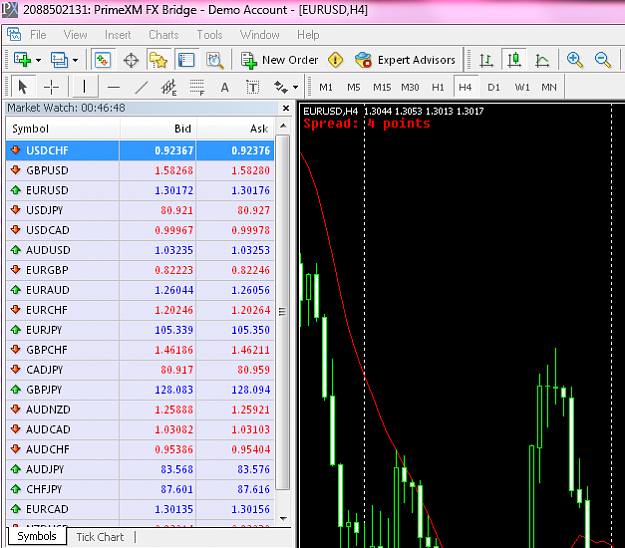This screenshot has width=625, height=548.
Task: Open the New Chart dropdown arrow
Action: (x=38, y=61)
